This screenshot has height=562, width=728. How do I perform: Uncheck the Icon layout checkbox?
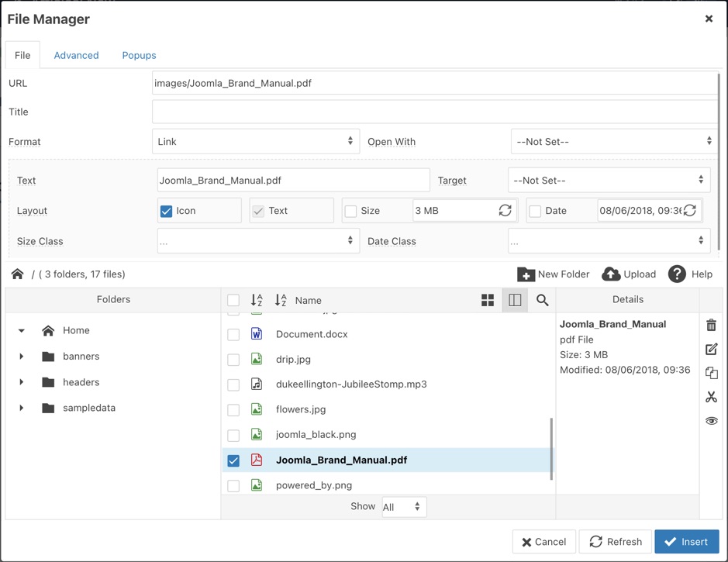pos(166,211)
